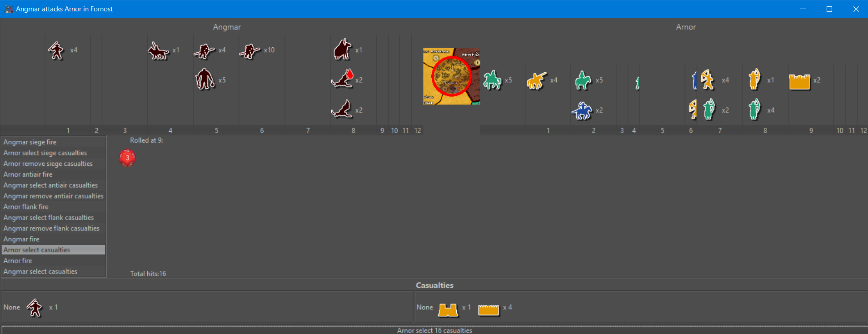Click the orange tower icon in Arnor casualties
The image size is (868, 334).
[x=448, y=309]
